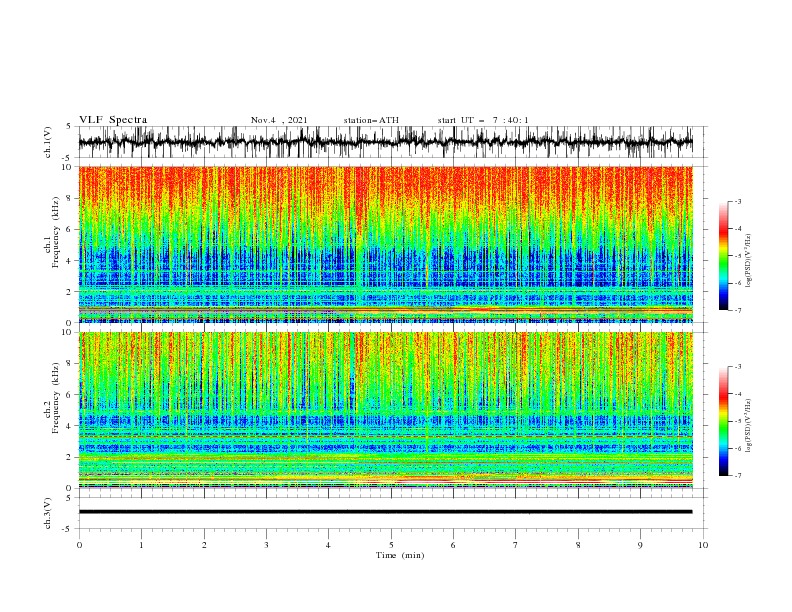Click the "station=ATH" header label
Screen dimensions: 792x612
[x=371, y=120]
